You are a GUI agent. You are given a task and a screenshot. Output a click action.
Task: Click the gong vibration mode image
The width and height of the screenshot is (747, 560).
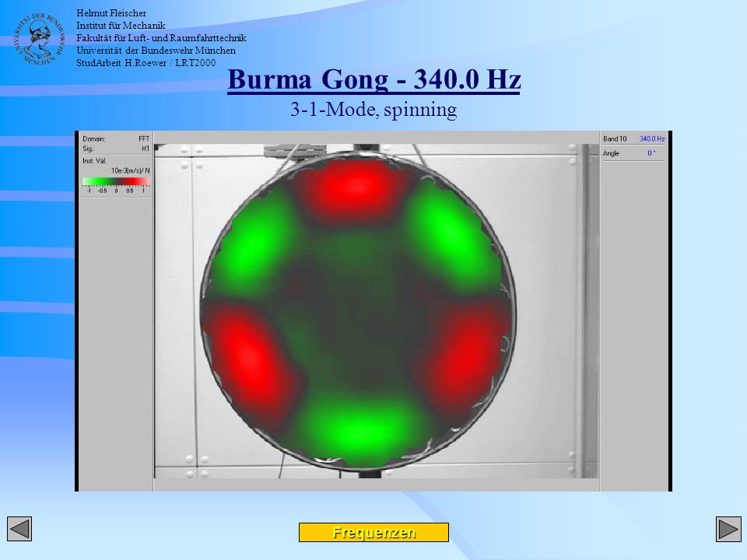click(357, 311)
